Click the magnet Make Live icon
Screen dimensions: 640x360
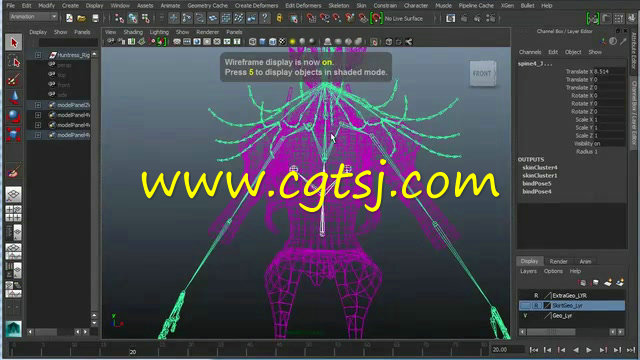(x=376, y=18)
